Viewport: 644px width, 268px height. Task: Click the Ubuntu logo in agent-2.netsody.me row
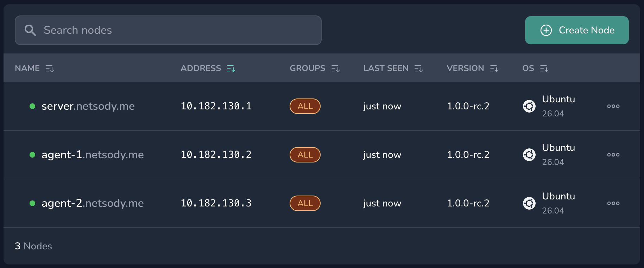[529, 203]
